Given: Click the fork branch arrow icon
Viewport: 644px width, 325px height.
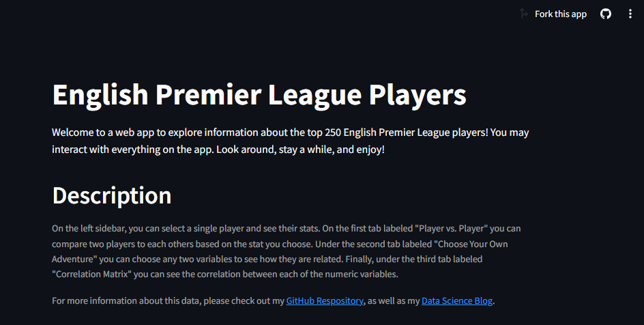Looking at the screenshot, I should (x=524, y=14).
